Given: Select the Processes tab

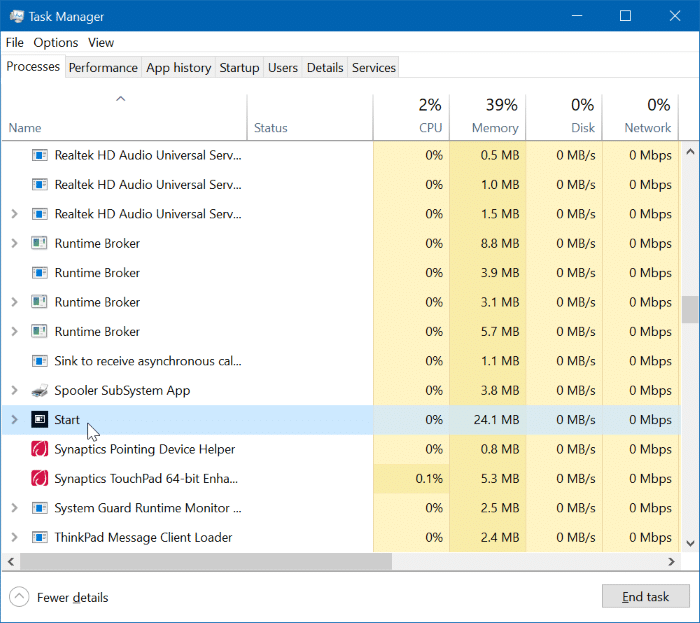Looking at the screenshot, I should (33, 66).
